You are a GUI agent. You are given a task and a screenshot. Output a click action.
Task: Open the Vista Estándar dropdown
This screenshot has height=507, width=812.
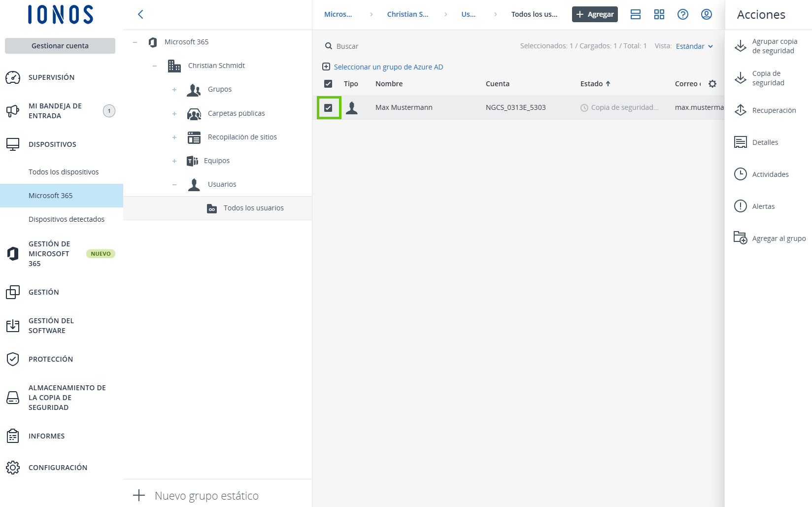tap(694, 46)
